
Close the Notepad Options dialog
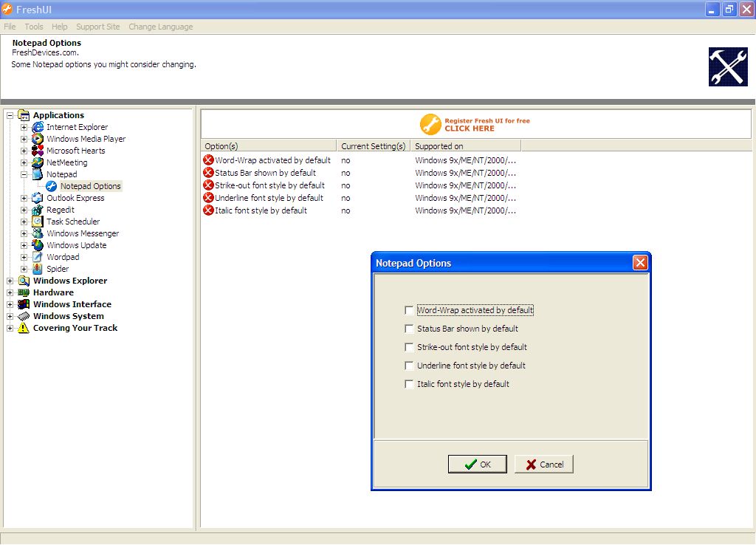tap(640, 263)
